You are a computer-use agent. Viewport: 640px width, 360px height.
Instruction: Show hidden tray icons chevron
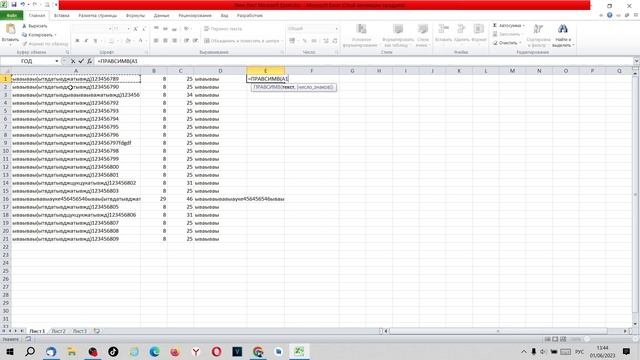click(524, 351)
